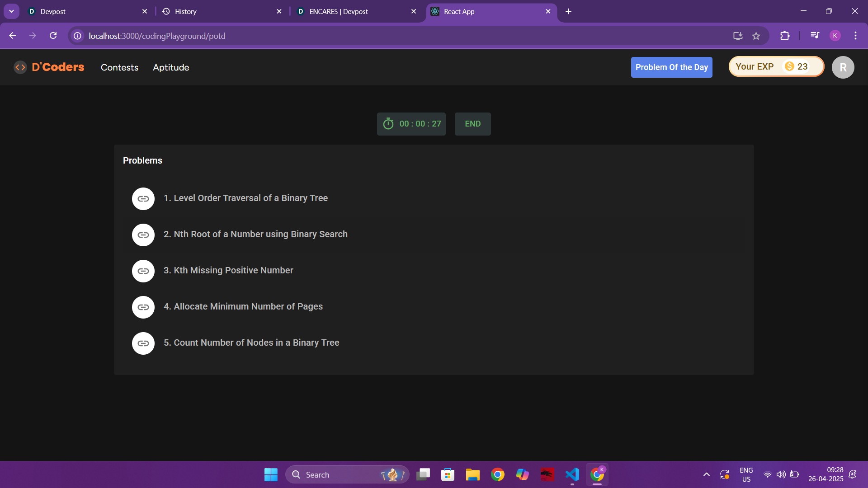Expand the tab search dropdown arrow
Image resolution: width=868 pixels, height=488 pixels.
tap(11, 11)
